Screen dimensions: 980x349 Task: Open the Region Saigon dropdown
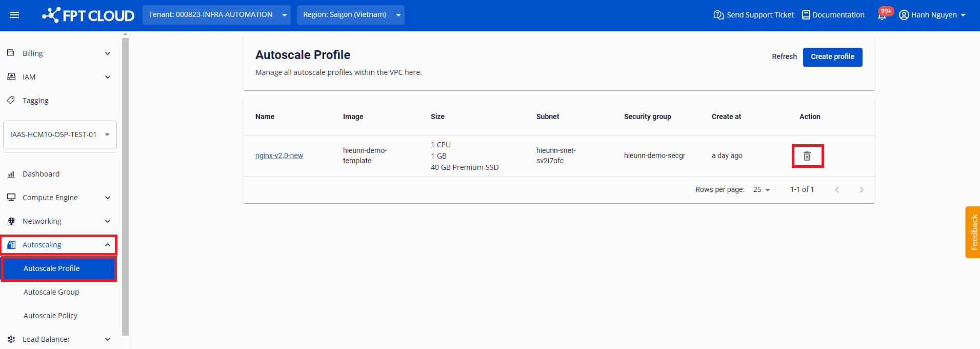pyautogui.click(x=351, y=15)
